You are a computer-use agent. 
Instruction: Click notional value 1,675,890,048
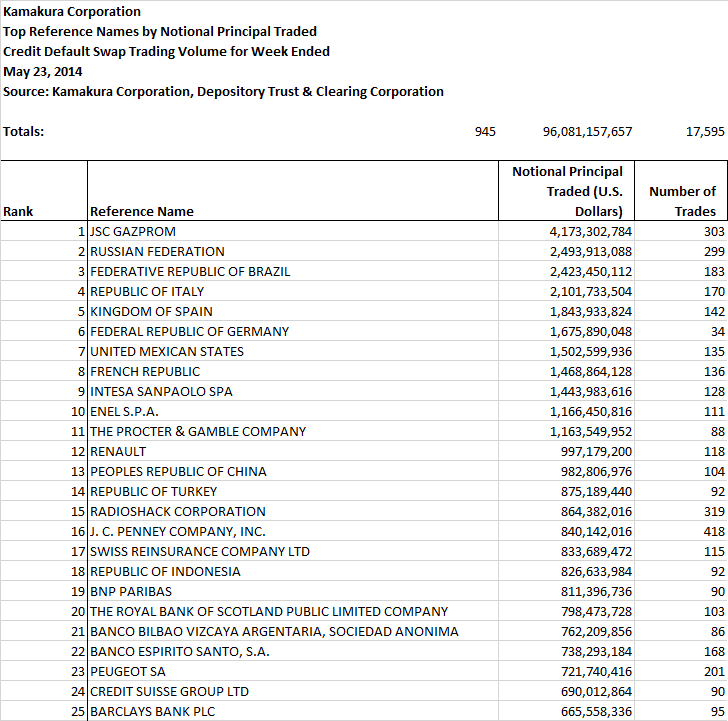click(566, 331)
